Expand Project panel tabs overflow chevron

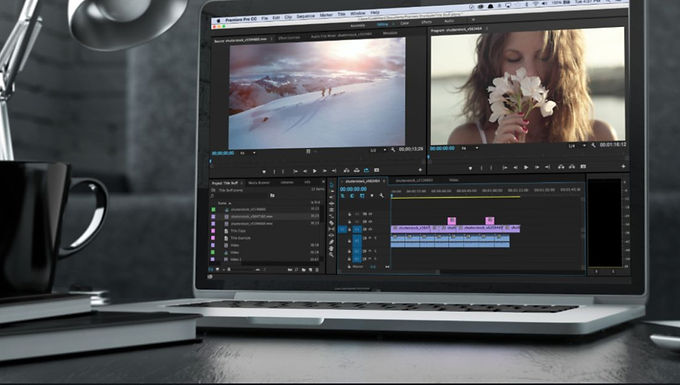point(323,182)
